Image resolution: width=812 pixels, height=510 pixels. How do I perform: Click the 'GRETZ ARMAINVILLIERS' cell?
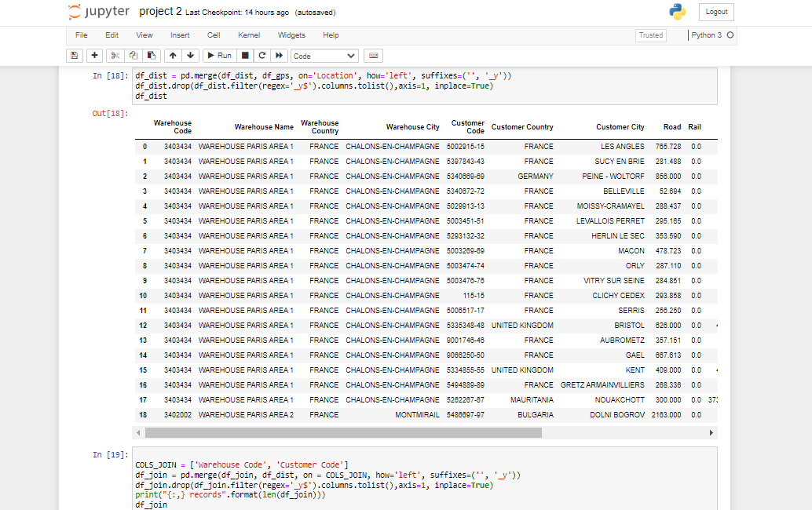pyautogui.click(x=602, y=384)
